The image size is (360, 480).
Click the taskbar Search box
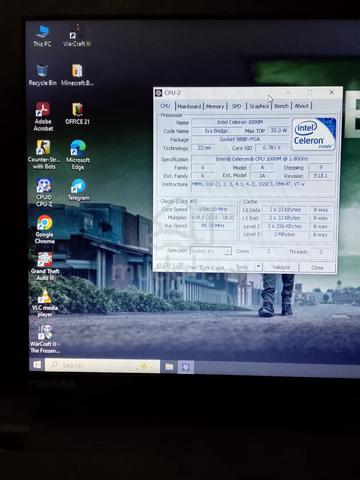pyautogui.click(x=102, y=366)
